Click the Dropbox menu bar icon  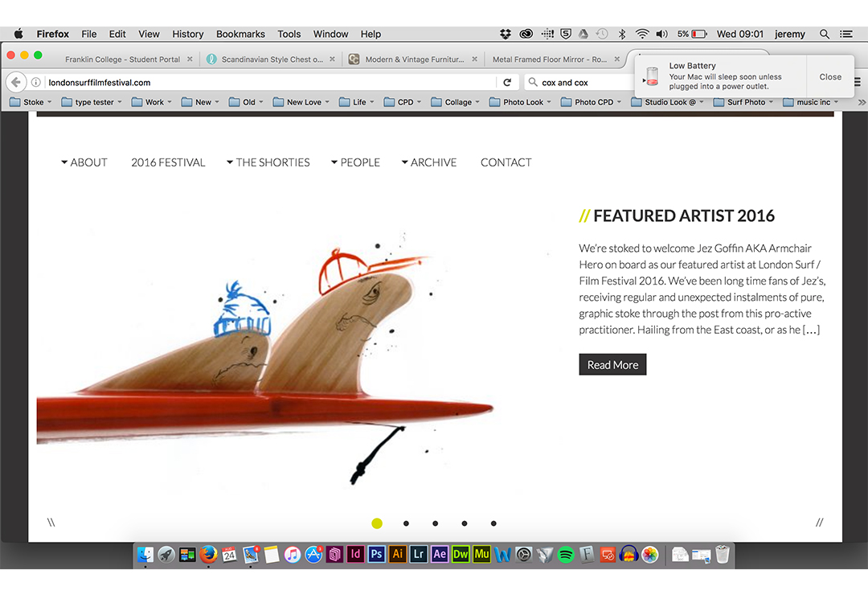tap(505, 34)
